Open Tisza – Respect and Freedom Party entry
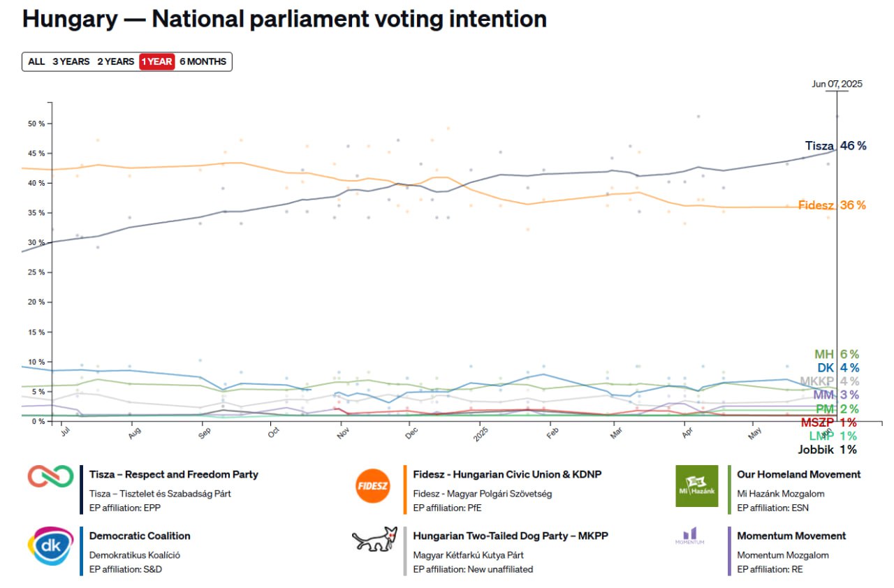This screenshot has width=894, height=588. [x=174, y=475]
